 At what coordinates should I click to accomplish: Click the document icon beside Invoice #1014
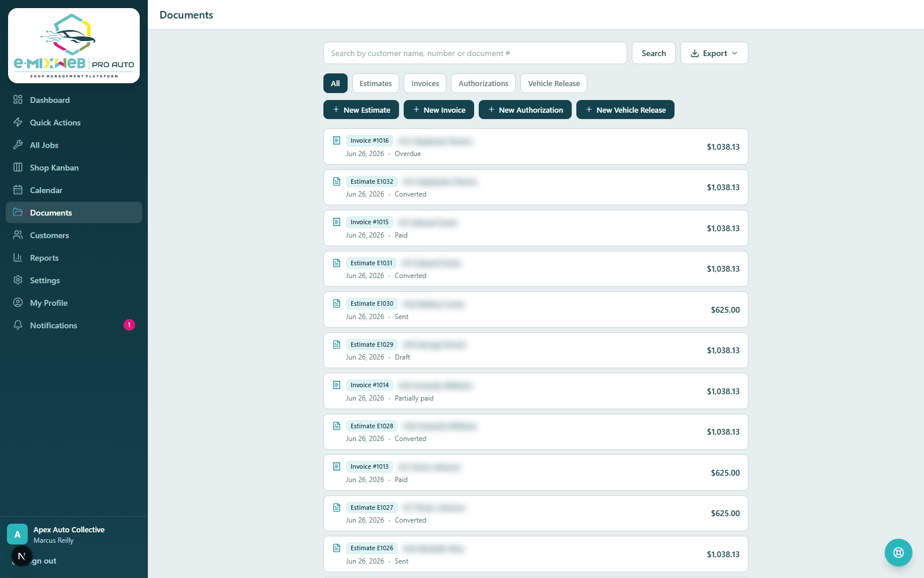[x=337, y=385]
